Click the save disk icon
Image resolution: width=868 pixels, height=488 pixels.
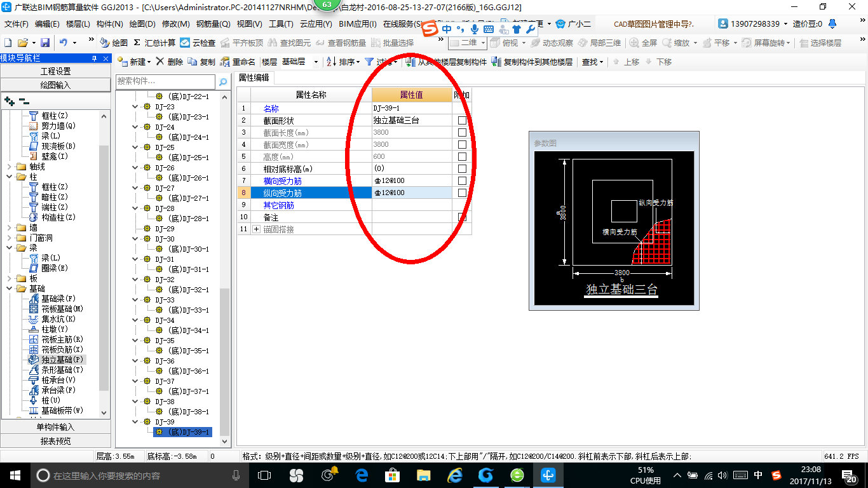click(45, 43)
